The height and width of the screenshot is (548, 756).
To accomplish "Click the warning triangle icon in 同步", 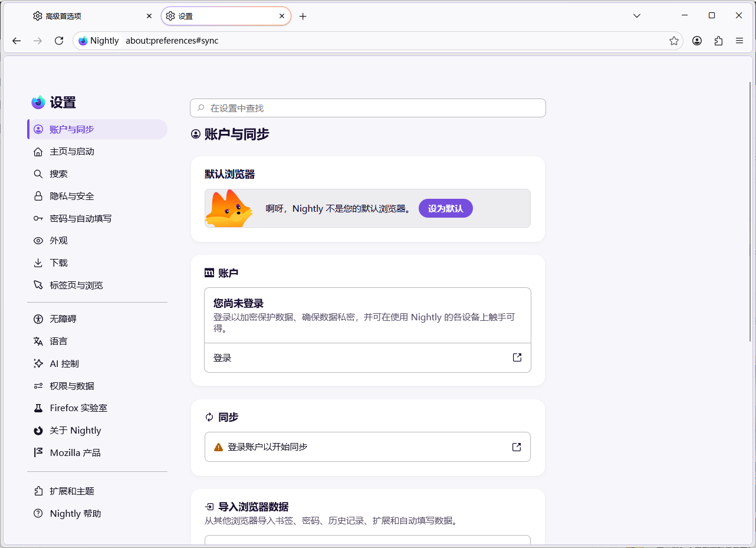I will click(x=218, y=447).
